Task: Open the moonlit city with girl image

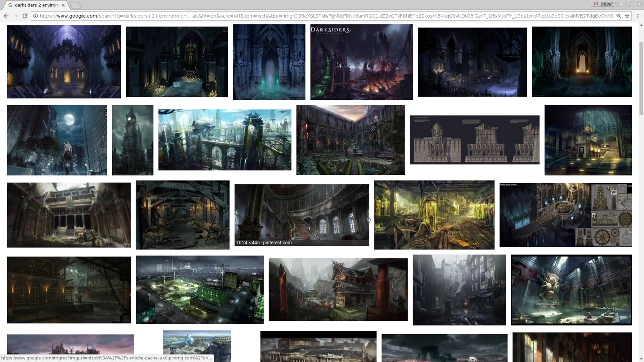Action: (x=57, y=140)
